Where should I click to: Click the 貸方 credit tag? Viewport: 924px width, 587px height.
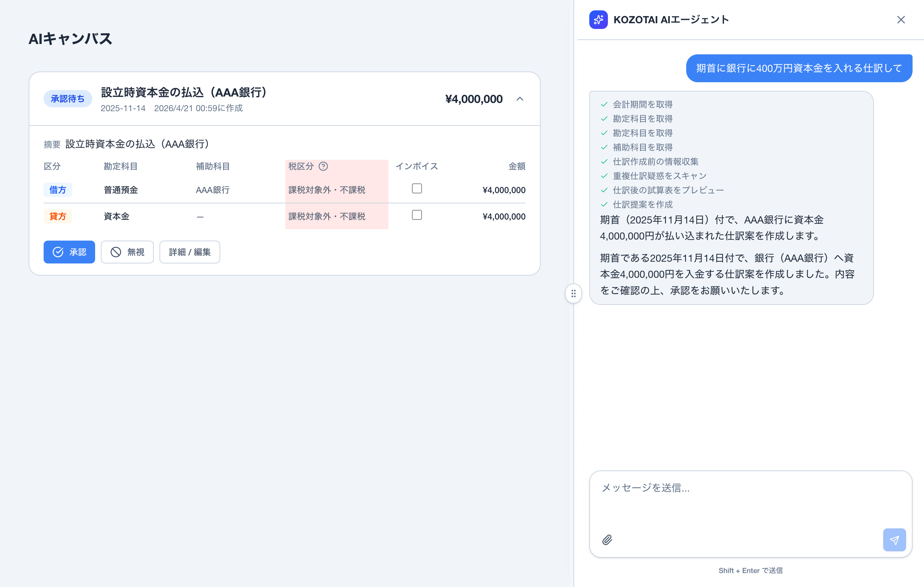[x=58, y=216]
